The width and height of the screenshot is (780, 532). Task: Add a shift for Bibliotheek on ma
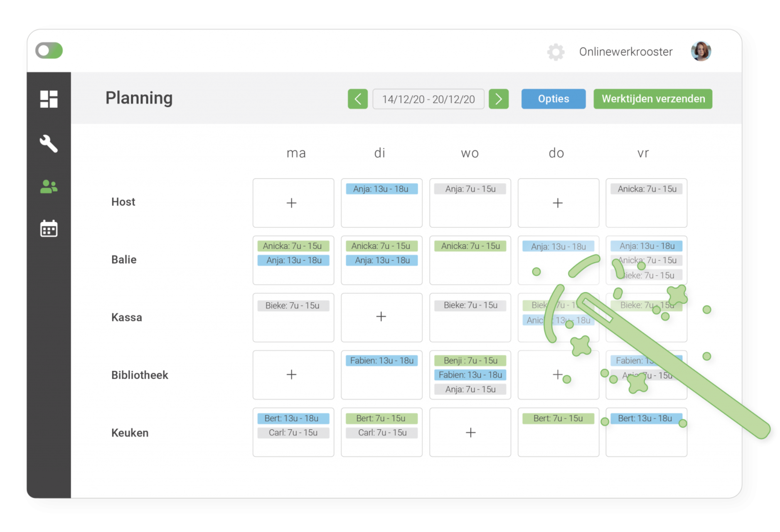292,374
